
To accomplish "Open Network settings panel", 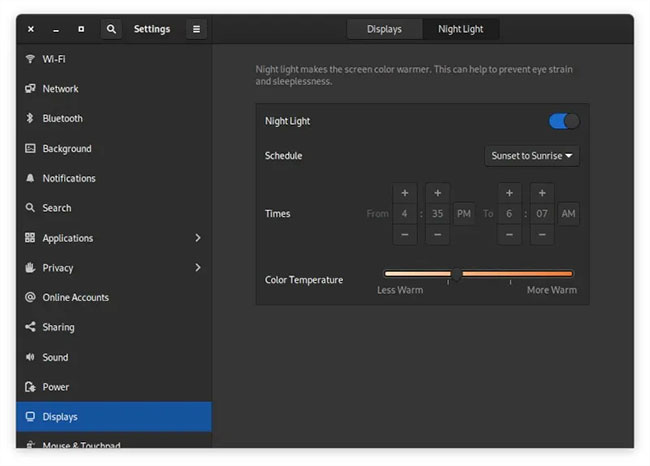I will pyautogui.click(x=114, y=88).
